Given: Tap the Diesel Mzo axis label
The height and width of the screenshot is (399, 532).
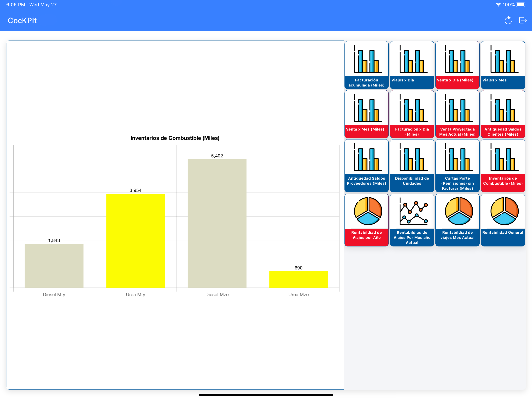Looking at the screenshot, I should pyautogui.click(x=217, y=295).
